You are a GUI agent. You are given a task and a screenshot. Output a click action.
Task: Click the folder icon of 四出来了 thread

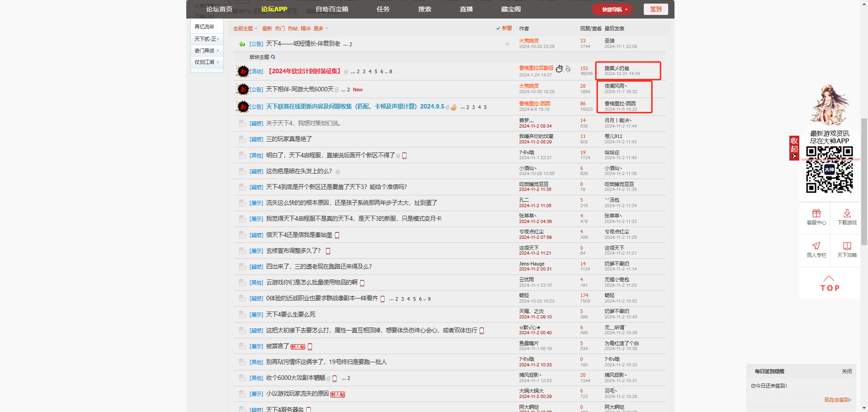coord(242,266)
